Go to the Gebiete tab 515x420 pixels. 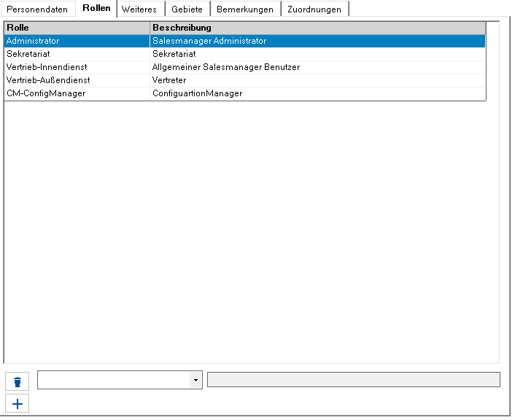pyautogui.click(x=187, y=9)
